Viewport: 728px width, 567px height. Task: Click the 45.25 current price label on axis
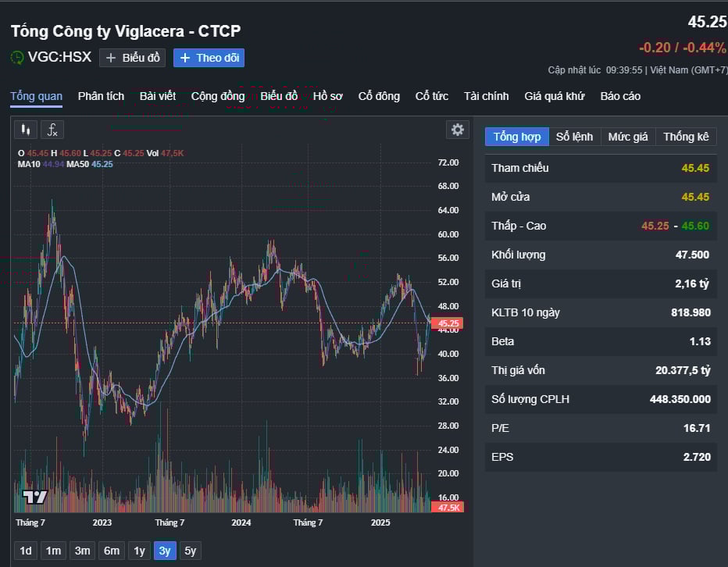(448, 323)
